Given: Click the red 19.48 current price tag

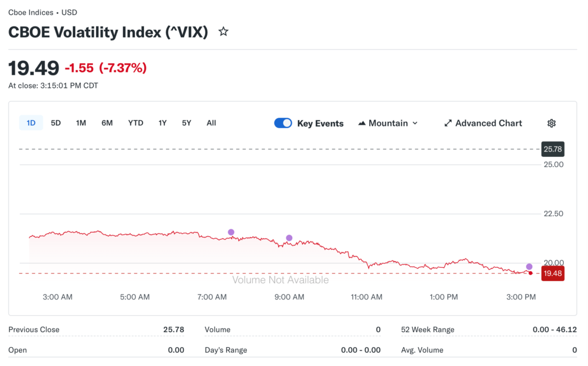Looking at the screenshot, I should (x=552, y=273).
